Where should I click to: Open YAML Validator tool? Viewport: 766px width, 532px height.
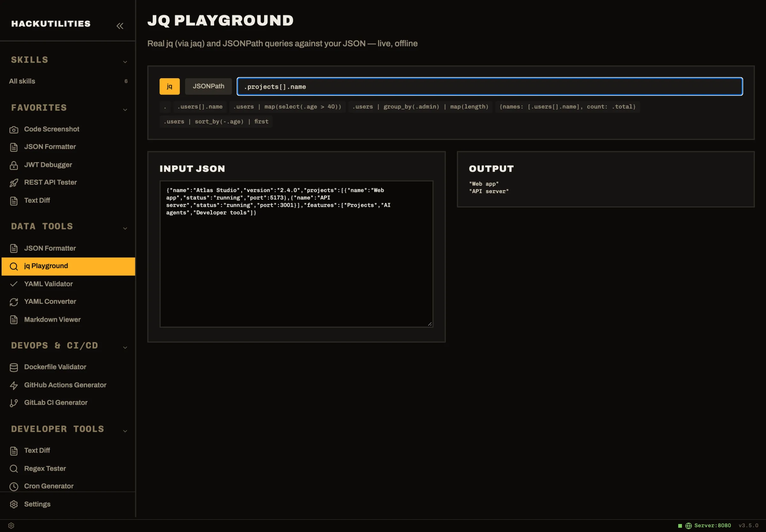click(x=68, y=284)
